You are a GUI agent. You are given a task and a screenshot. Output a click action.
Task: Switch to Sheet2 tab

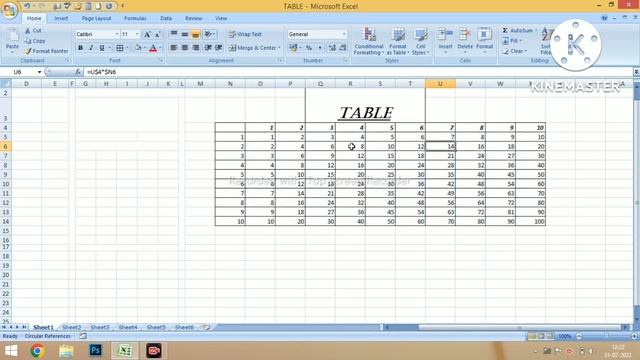72,327
